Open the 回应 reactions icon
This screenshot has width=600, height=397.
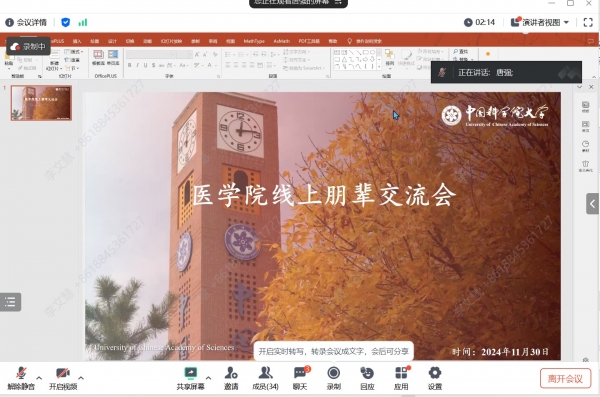(367, 378)
